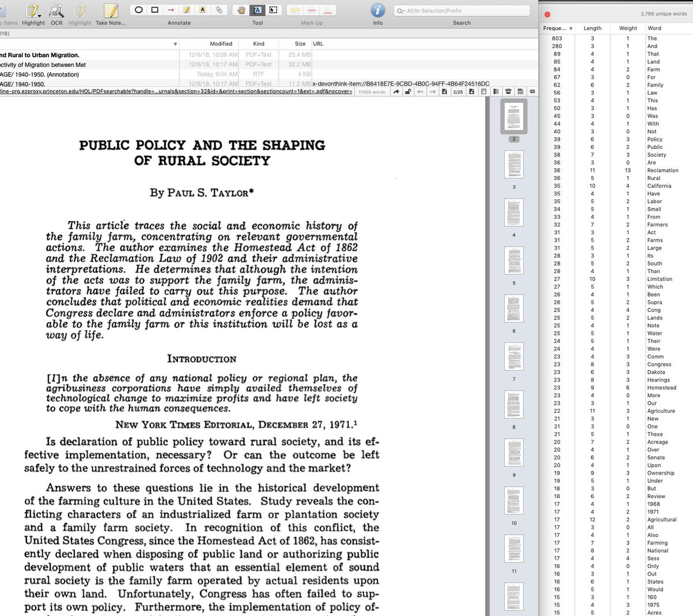This screenshot has height=616, width=693.
Task: Click the navigation bar icon left of calendar-like icon
Action: coord(508,92)
